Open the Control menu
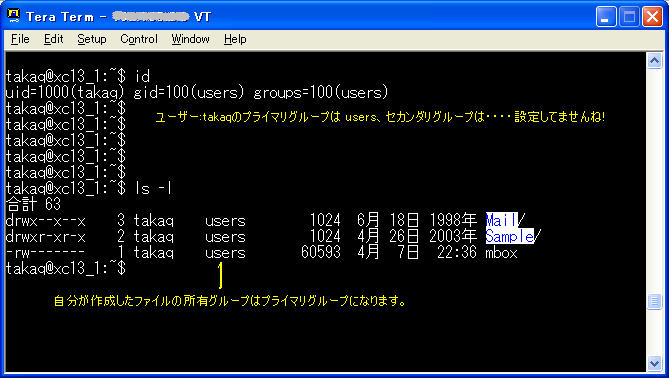This screenshot has width=669, height=378. tap(139, 39)
